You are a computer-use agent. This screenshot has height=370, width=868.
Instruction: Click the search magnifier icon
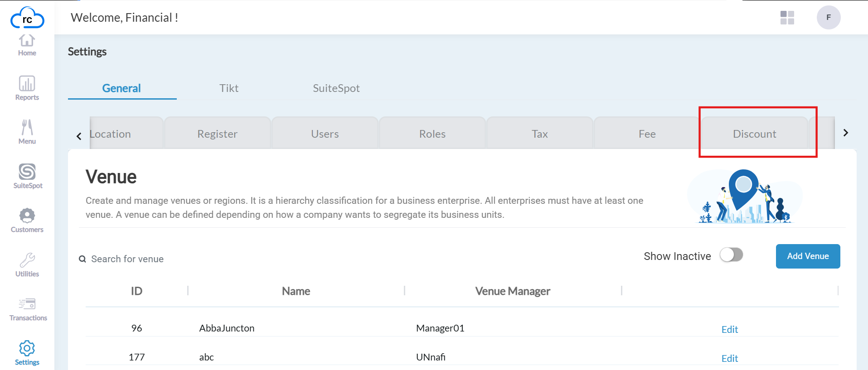[82, 259]
